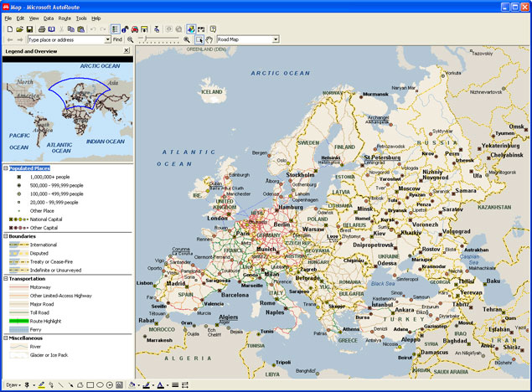Click the zoom slider handle

[145, 39]
